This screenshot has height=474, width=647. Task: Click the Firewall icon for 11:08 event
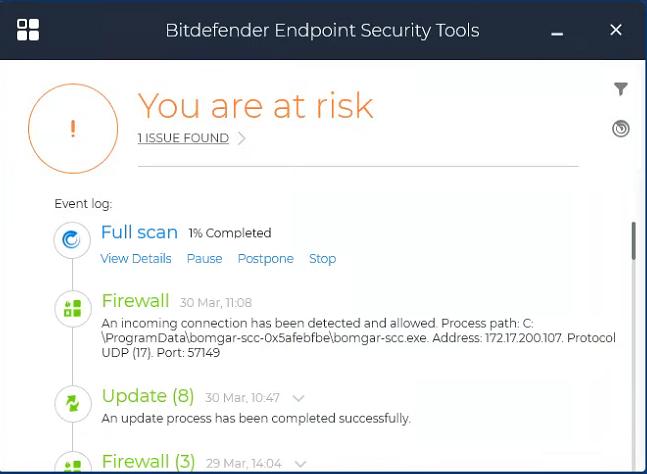point(72,308)
